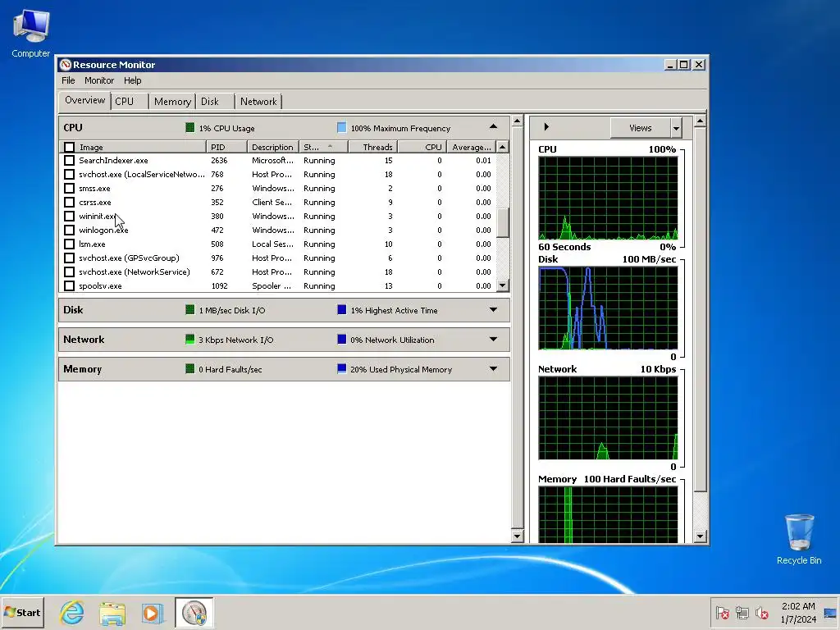Select the winlogon.exe checkbox
This screenshot has width=840, height=630.
pyautogui.click(x=69, y=230)
